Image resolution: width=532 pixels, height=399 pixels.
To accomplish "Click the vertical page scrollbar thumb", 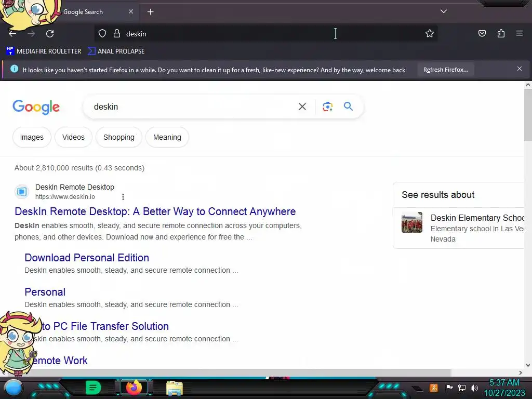I will pos(528,115).
